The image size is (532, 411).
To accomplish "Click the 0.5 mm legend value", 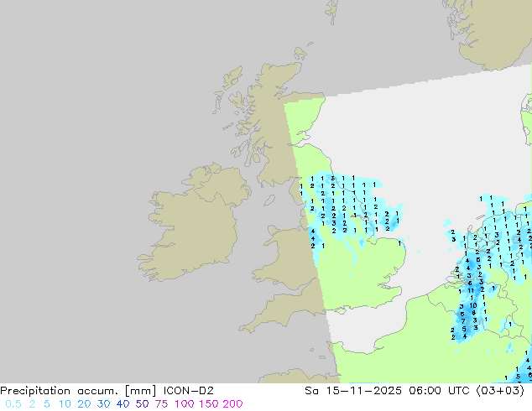I will [13, 404].
